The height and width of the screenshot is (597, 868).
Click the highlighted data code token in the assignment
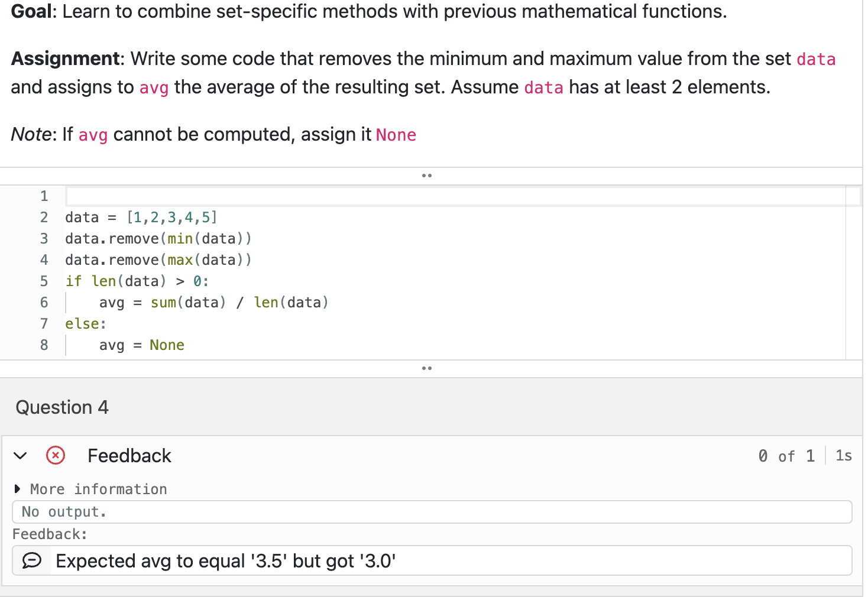816,59
